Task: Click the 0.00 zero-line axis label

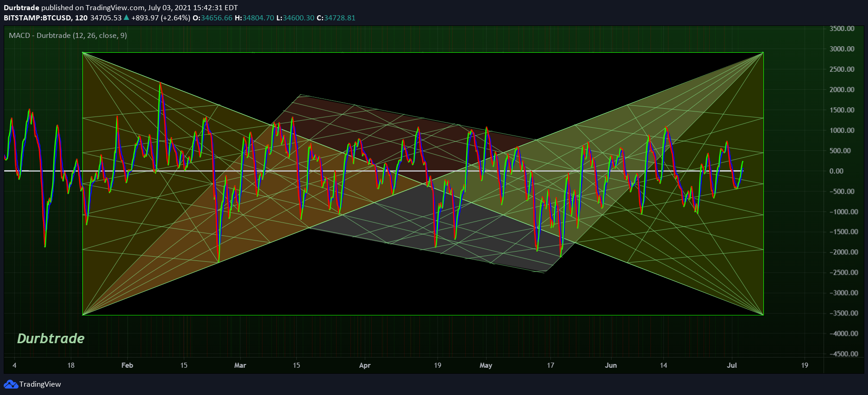Action: (x=837, y=171)
